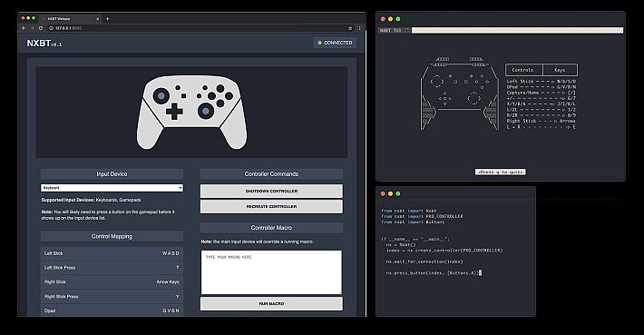
Task: Click the 'L/ZL' row in TUI
Action: pyautogui.click(x=541, y=110)
